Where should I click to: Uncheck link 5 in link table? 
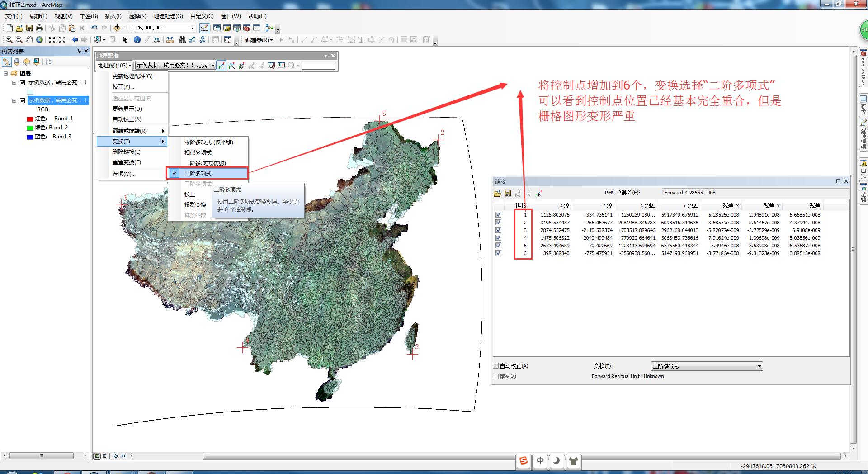pos(498,246)
